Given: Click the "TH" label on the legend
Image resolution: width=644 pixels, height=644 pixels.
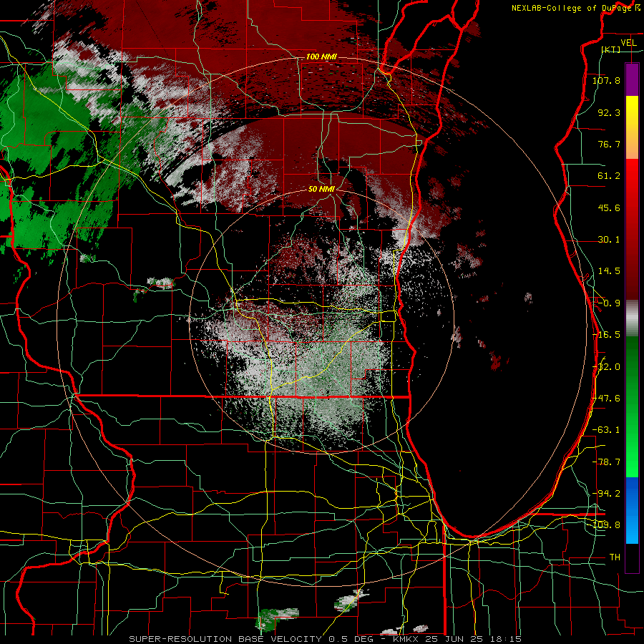Looking at the screenshot, I should point(615,557).
